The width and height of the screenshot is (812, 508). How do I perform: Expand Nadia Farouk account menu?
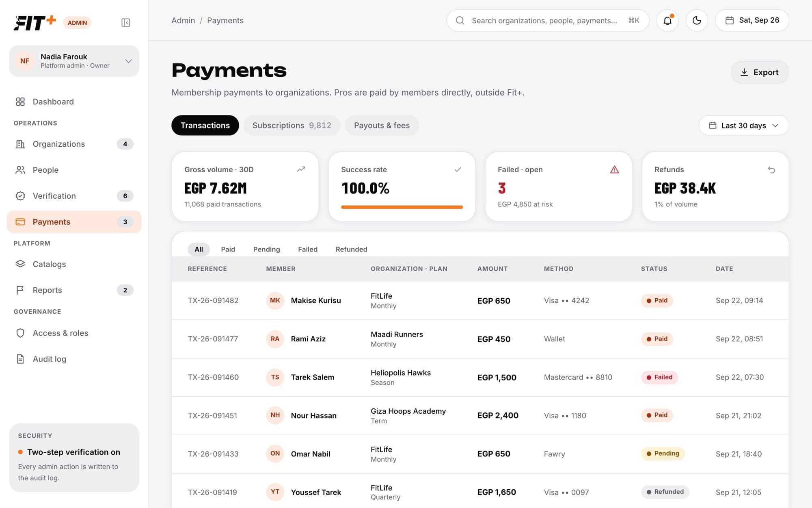pyautogui.click(x=74, y=61)
